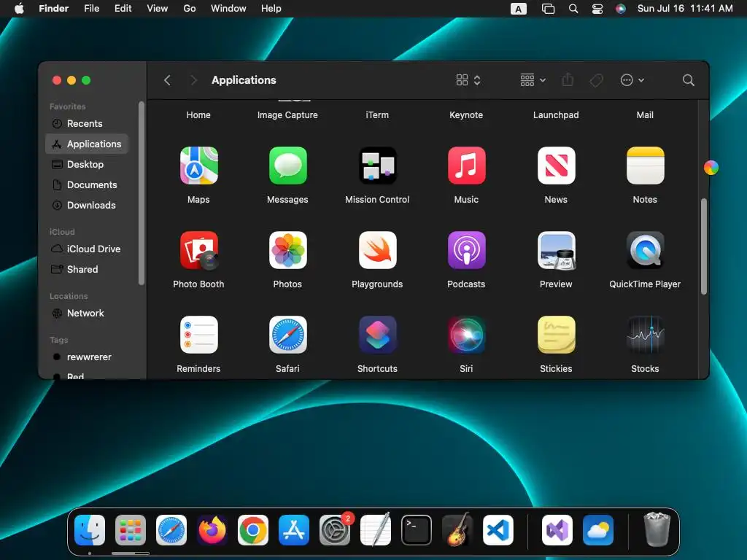
Task: Open the QuickTime Player icon
Action: pos(645,250)
